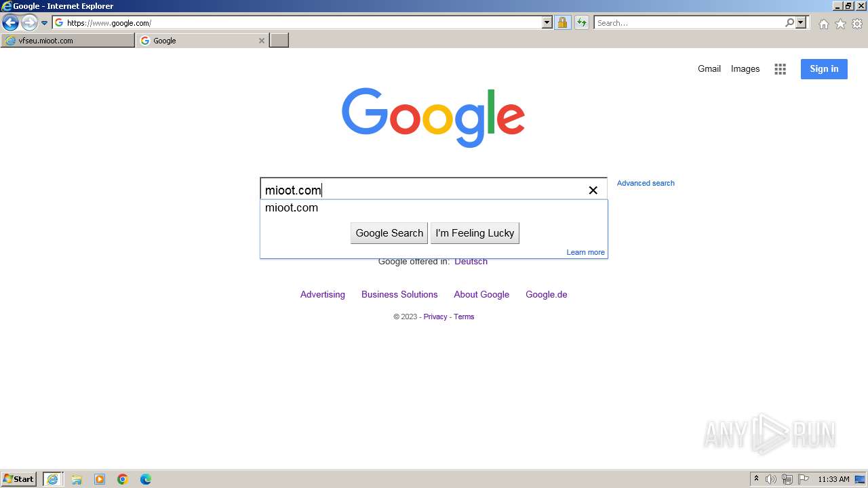Open Business Solutions link
Screen dimensions: 868x488
pos(399,294)
